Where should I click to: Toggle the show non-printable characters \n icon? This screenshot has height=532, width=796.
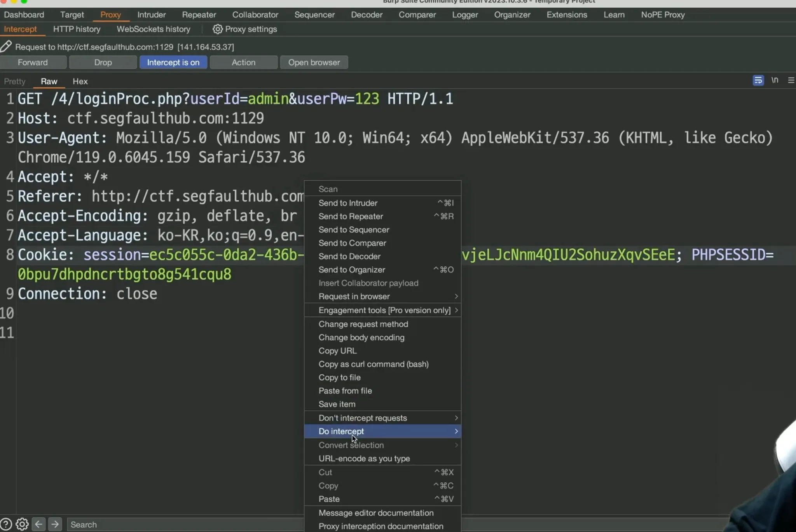pyautogui.click(x=775, y=80)
